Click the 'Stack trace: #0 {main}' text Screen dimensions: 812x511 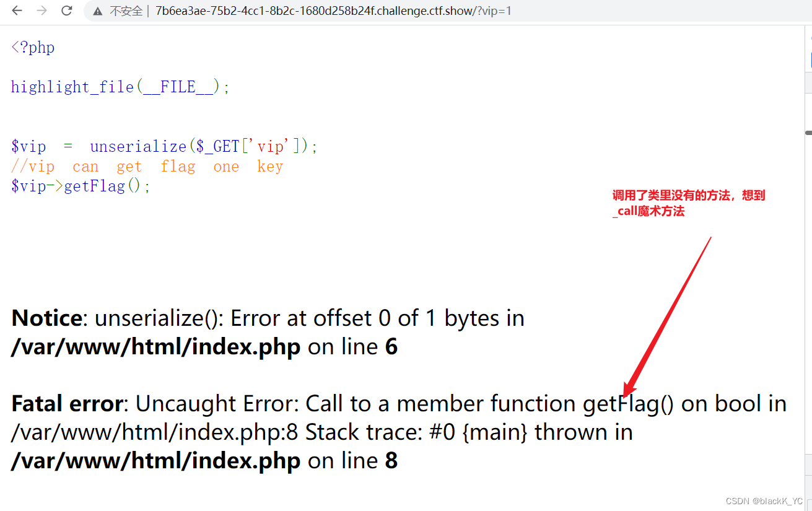tap(416, 432)
